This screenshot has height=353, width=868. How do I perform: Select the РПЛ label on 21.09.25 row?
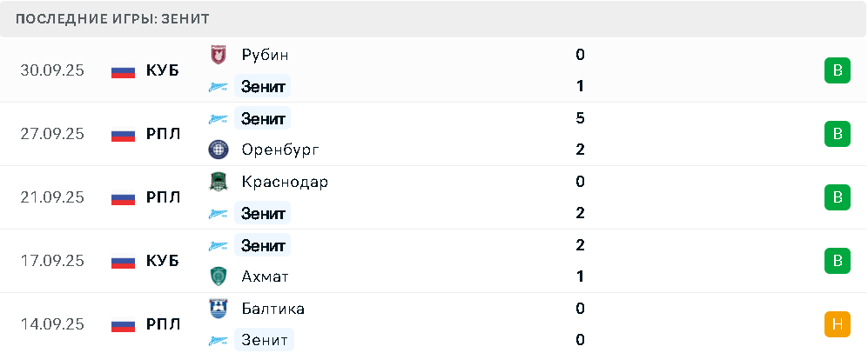coord(163,197)
